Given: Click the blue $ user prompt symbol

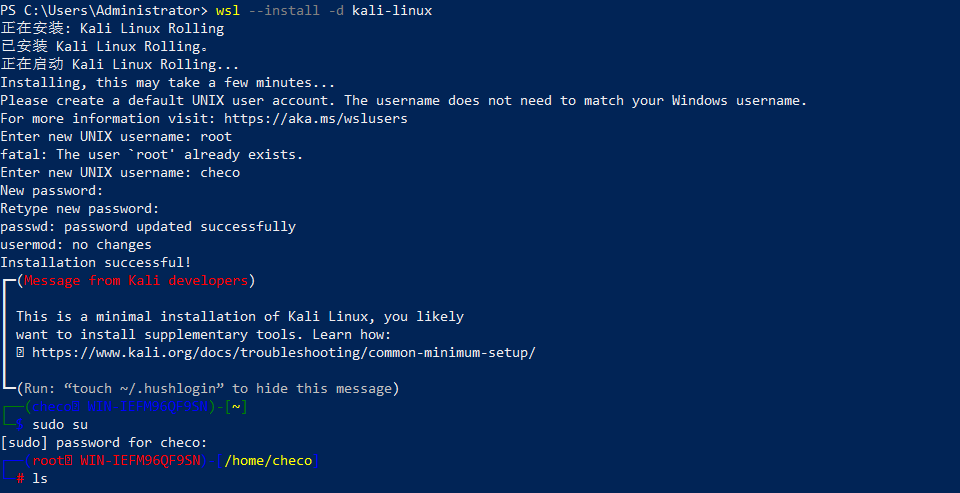Looking at the screenshot, I should point(20,425).
